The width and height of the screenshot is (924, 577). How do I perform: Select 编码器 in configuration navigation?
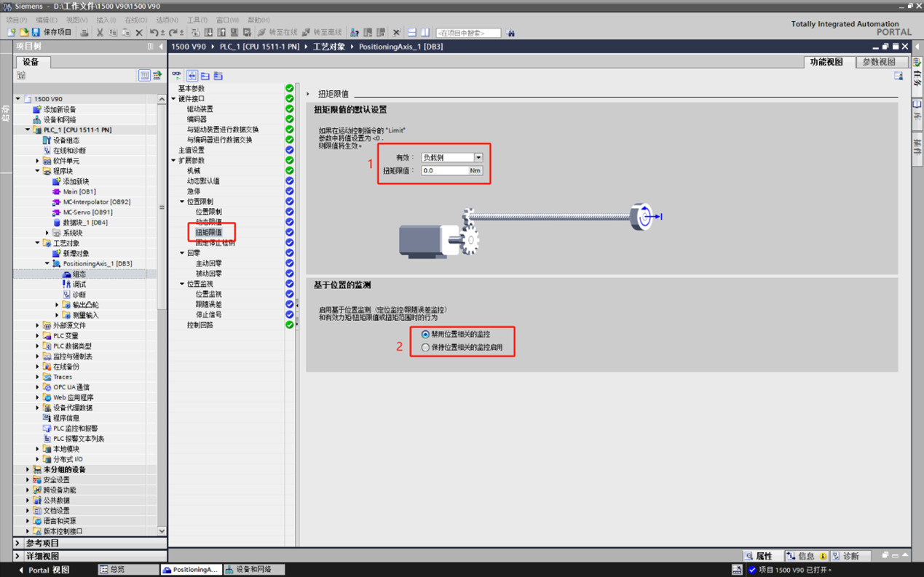click(197, 119)
